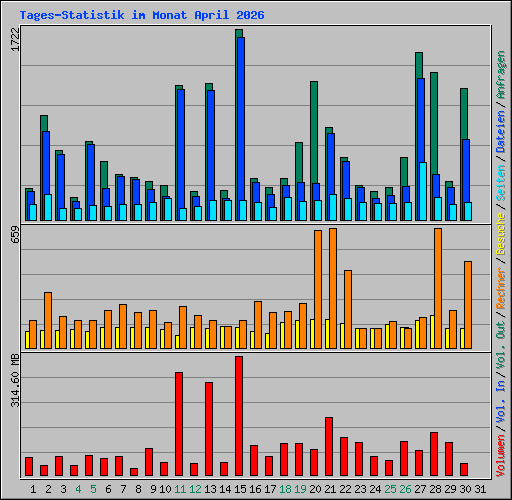The width and height of the screenshot is (512, 500).
Task: Click the red volume bar for day 11
Action: point(179,424)
